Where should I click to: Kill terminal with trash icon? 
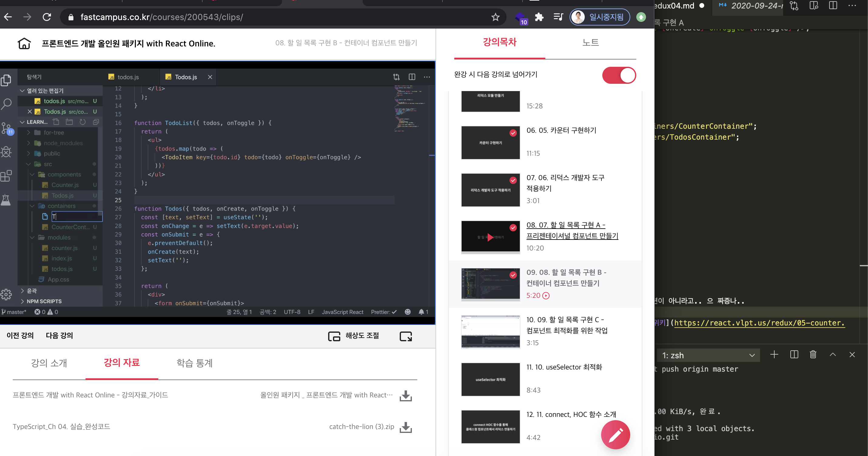pyautogui.click(x=813, y=355)
